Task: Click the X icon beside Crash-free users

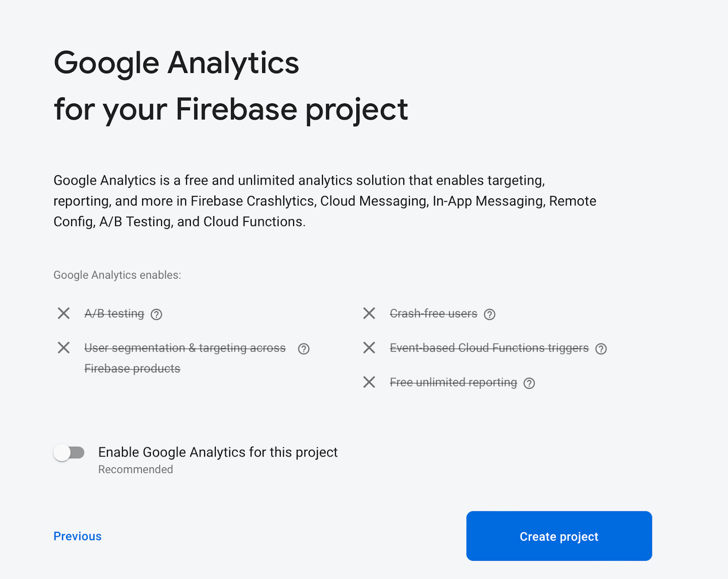Action: pyautogui.click(x=369, y=313)
